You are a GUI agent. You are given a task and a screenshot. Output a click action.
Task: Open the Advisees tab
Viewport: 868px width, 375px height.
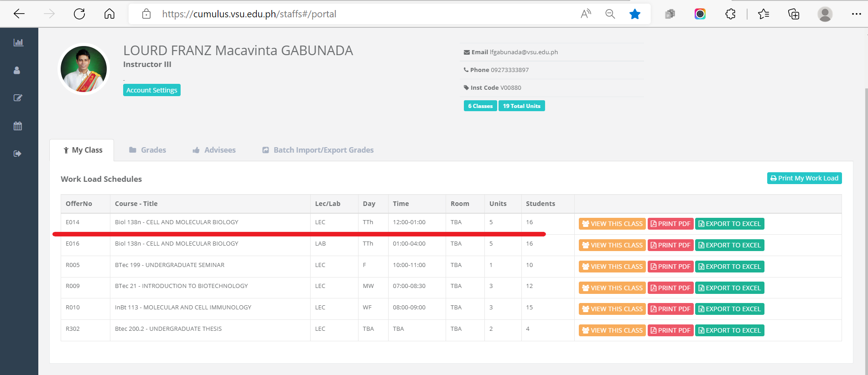(214, 150)
